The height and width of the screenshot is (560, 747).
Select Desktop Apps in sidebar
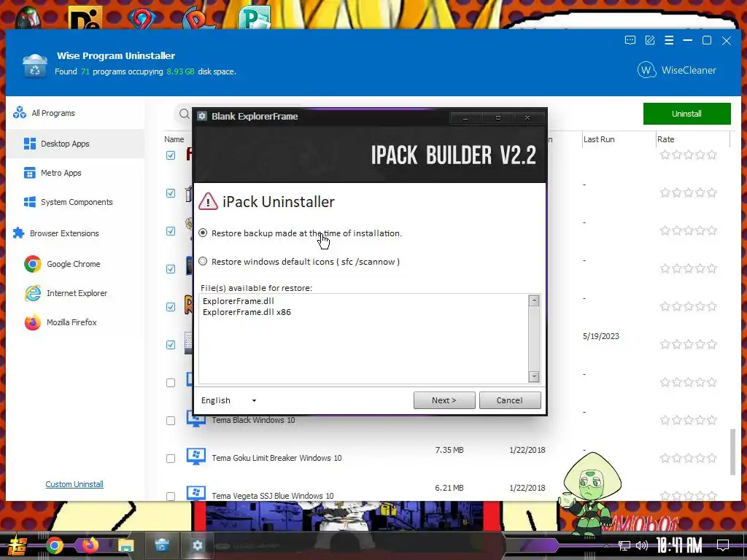pos(75,144)
